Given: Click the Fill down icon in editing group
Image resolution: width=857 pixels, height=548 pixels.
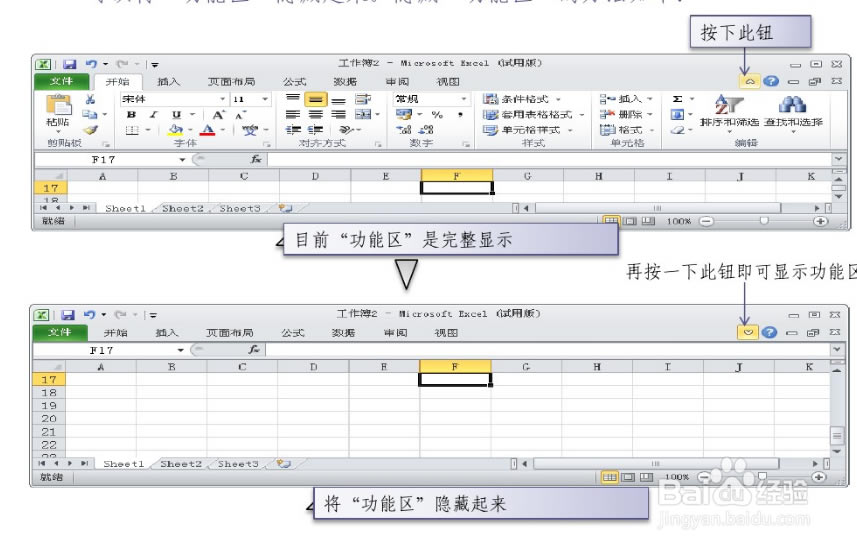Looking at the screenshot, I should (x=677, y=114).
